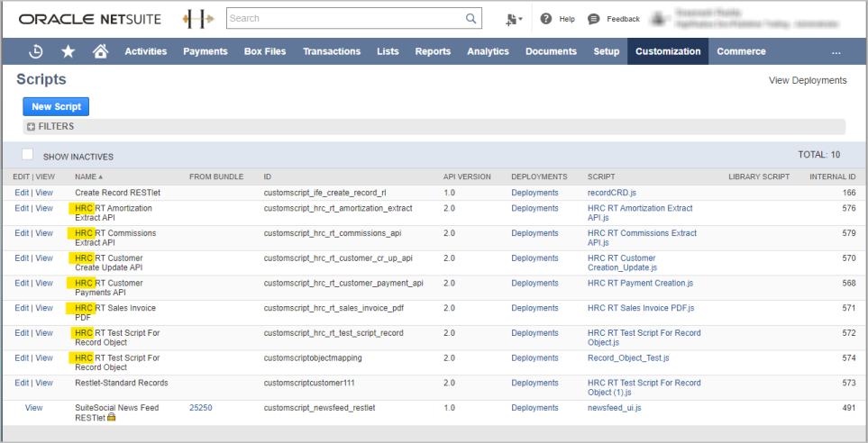The width and height of the screenshot is (868, 443).
Task: Open the Recent Records clock icon
Action: point(36,51)
